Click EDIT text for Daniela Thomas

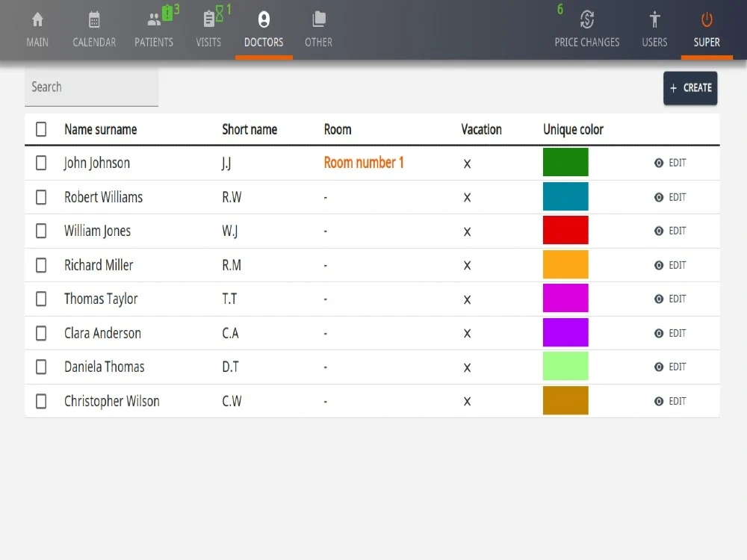point(677,367)
